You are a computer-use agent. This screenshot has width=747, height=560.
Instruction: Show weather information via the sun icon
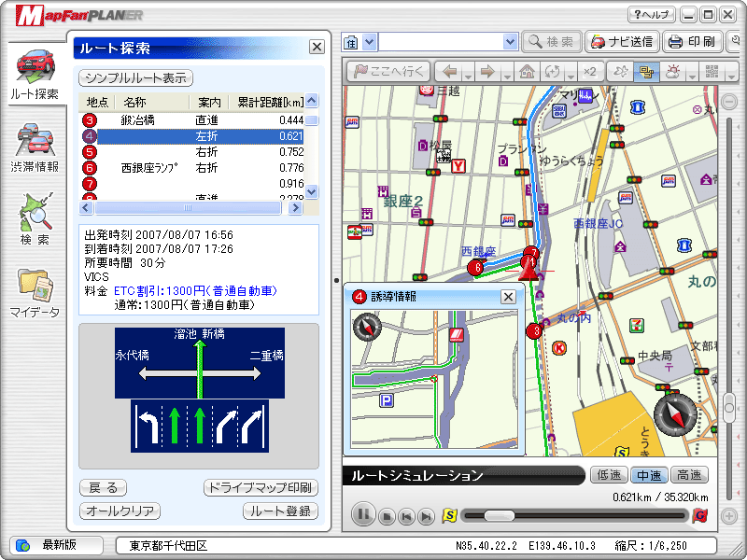click(671, 70)
